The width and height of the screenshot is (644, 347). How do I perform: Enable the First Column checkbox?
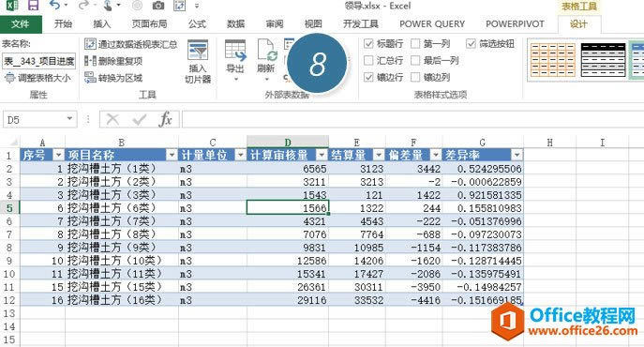tap(415, 43)
